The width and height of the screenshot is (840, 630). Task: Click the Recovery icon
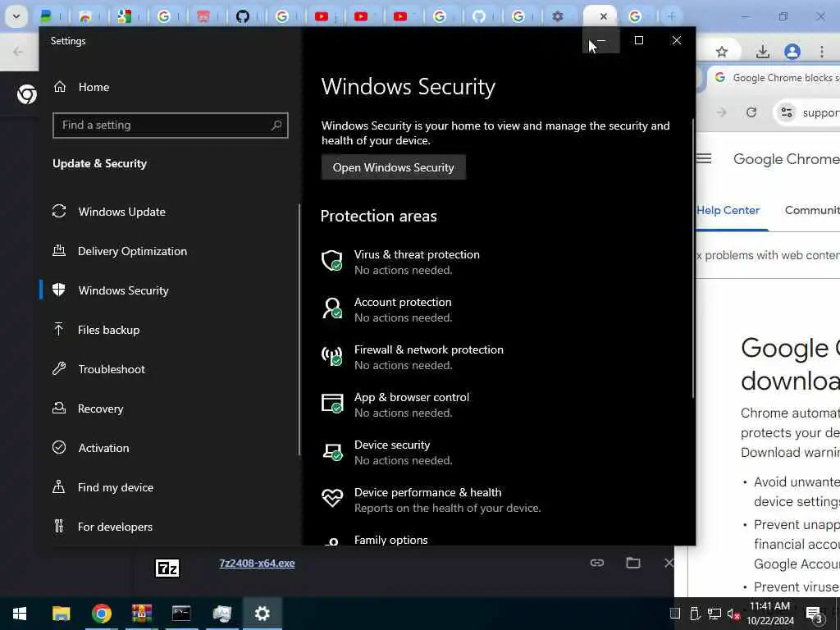tap(59, 408)
